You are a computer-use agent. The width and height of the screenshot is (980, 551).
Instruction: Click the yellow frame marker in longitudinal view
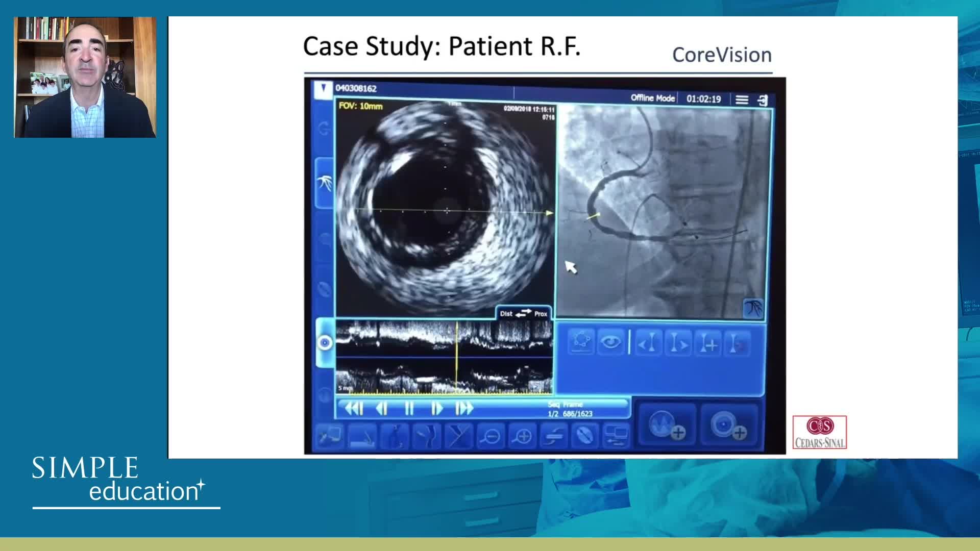pyautogui.click(x=457, y=357)
